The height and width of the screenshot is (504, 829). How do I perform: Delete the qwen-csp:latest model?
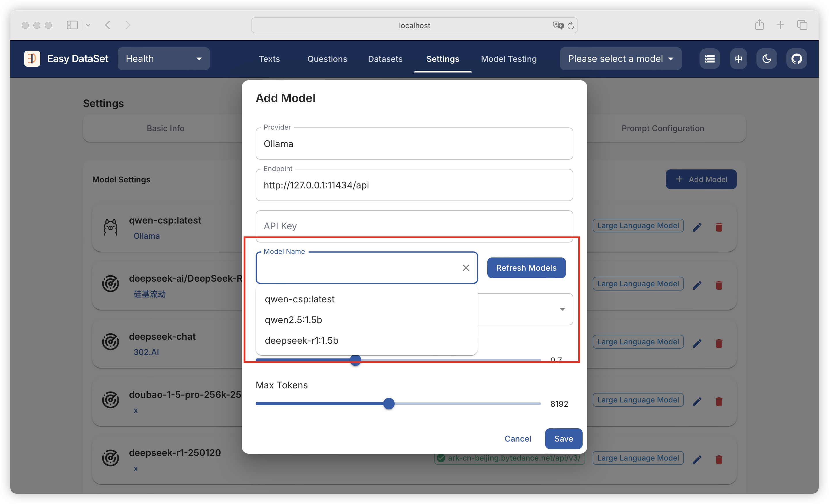click(x=719, y=227)
